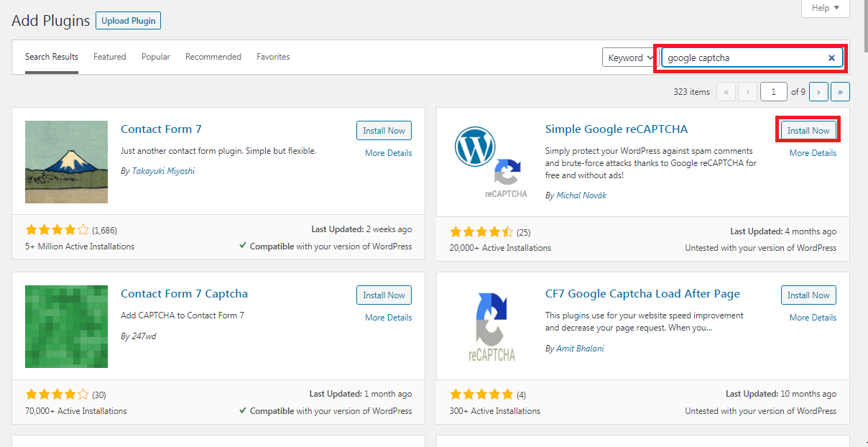Screen dimensions: 868x447
Task: Install CF7 Google Captcha Load After Page
Action: click(x=808, y=295)
